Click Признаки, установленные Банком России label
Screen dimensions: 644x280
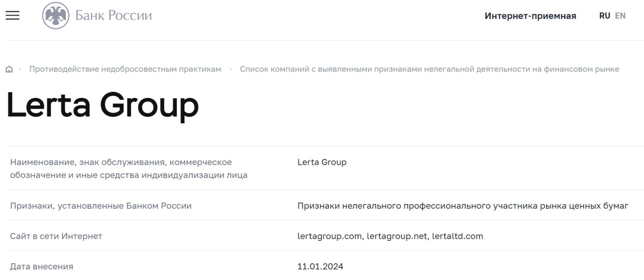coord(101,206)
